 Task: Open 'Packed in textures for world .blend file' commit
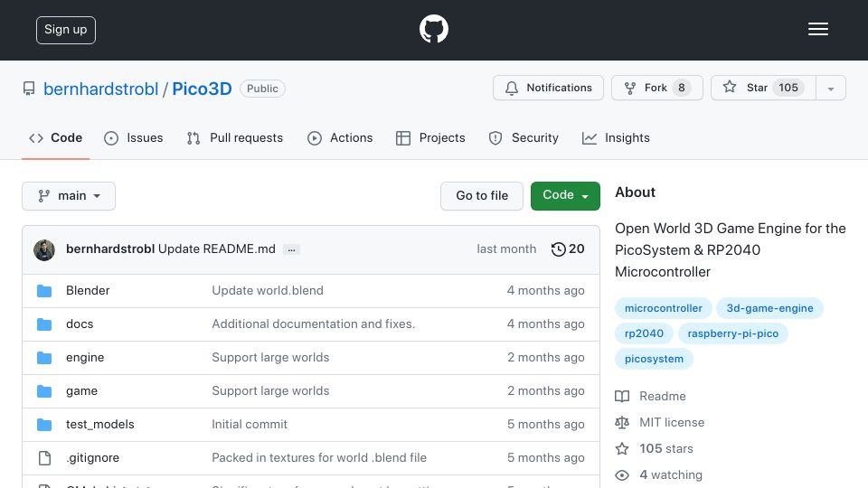pos(319,457)
